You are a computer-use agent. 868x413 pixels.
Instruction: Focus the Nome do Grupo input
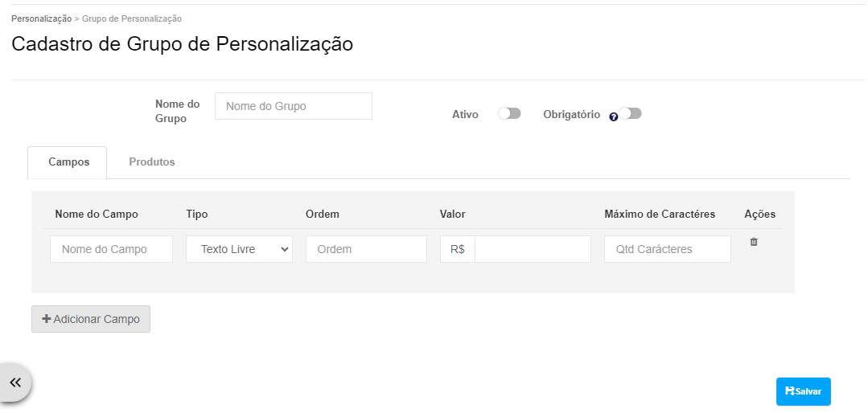[x=294, y=106]
